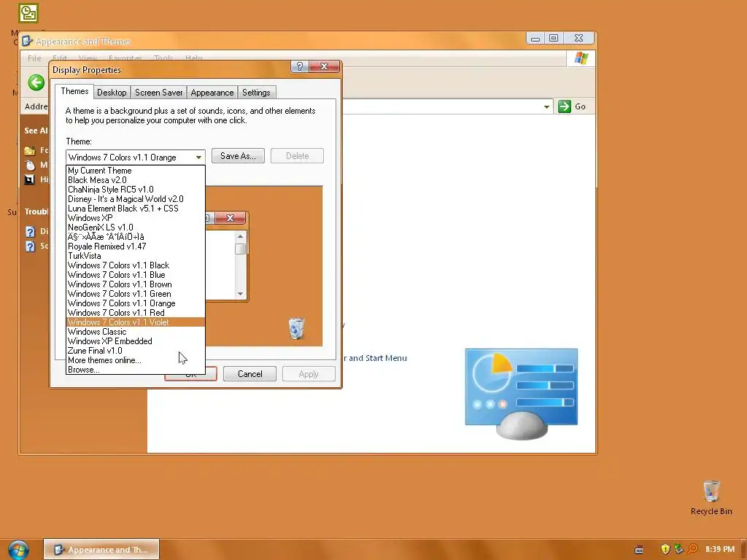Click the large control panel category picture

(521, 393)
